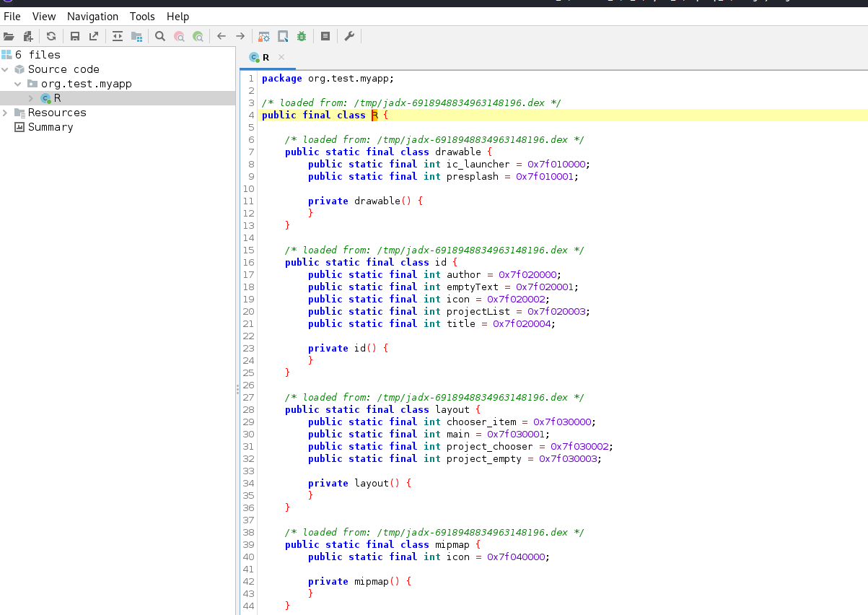The width and height of the screenshot is (868, 615).
Task: Collapse the org.test.myapp package node
Action: point(19,84)
